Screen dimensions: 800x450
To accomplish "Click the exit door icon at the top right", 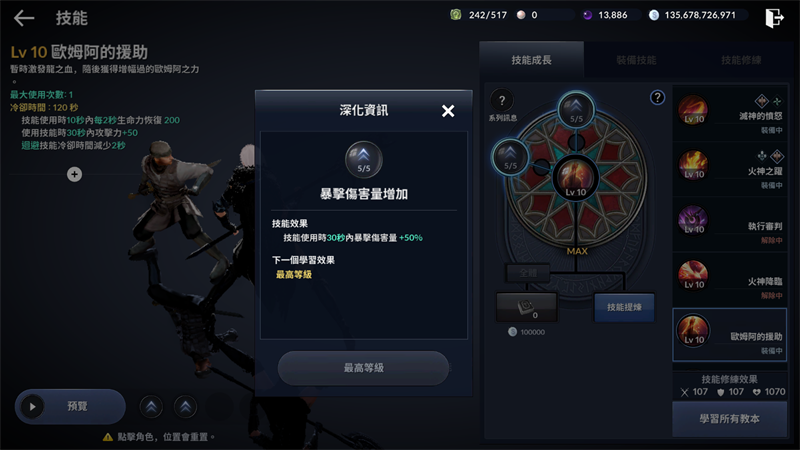I will tap(774, 18).
